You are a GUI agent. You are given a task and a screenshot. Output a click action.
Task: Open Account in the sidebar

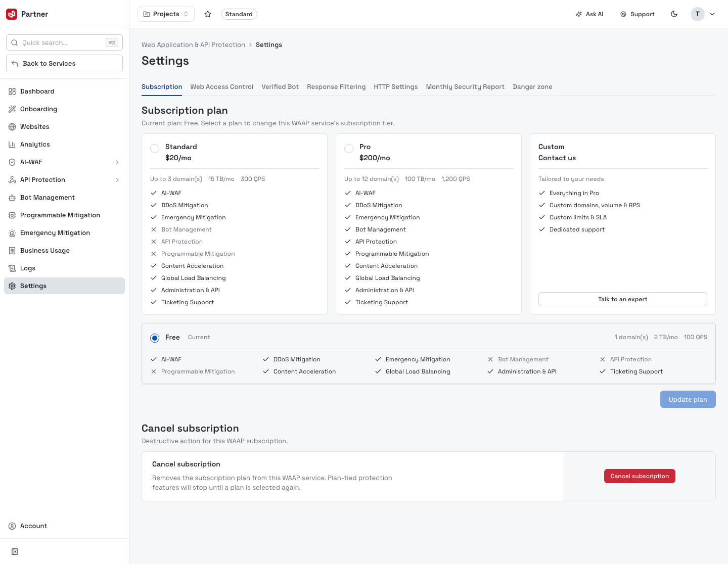64,526
